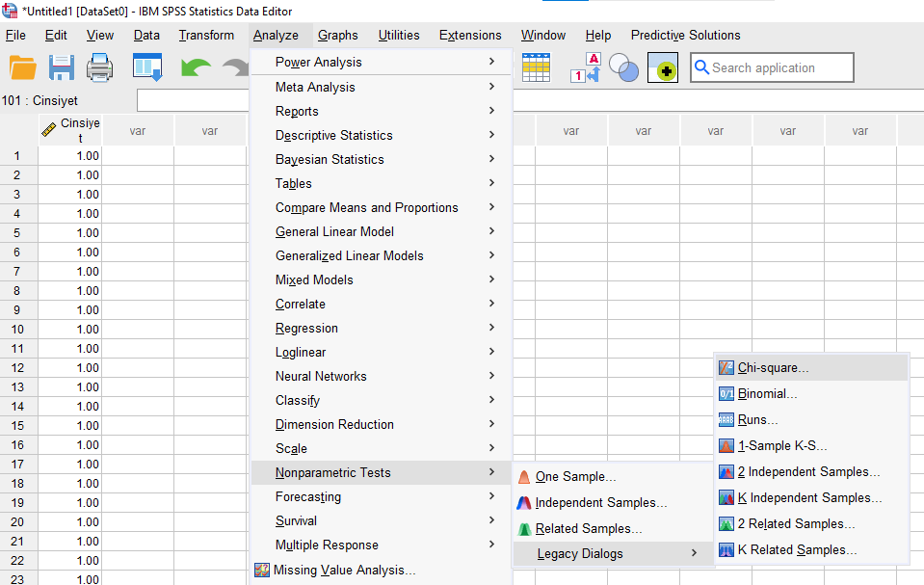Click the Show All Variables plus icon

(663, 68)
